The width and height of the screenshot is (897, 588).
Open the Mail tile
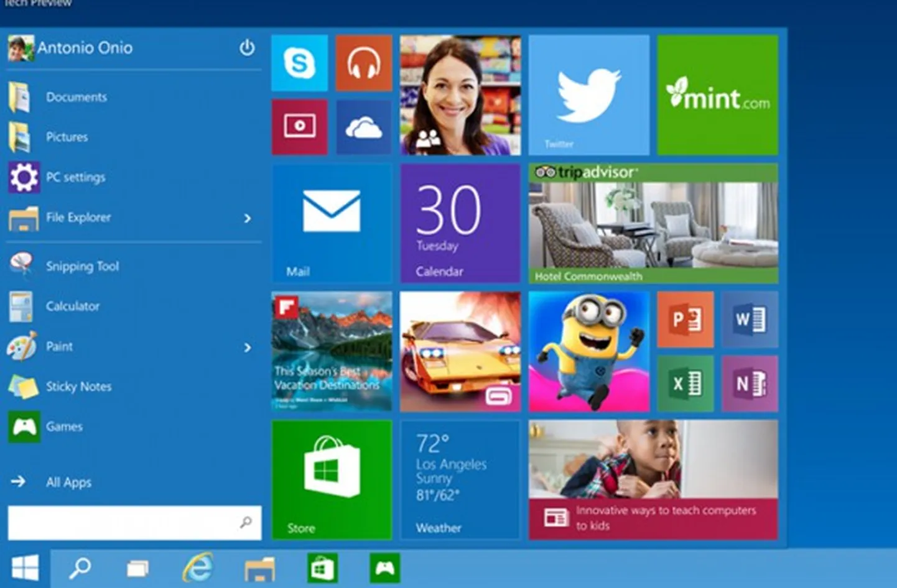tap(332, 224)
